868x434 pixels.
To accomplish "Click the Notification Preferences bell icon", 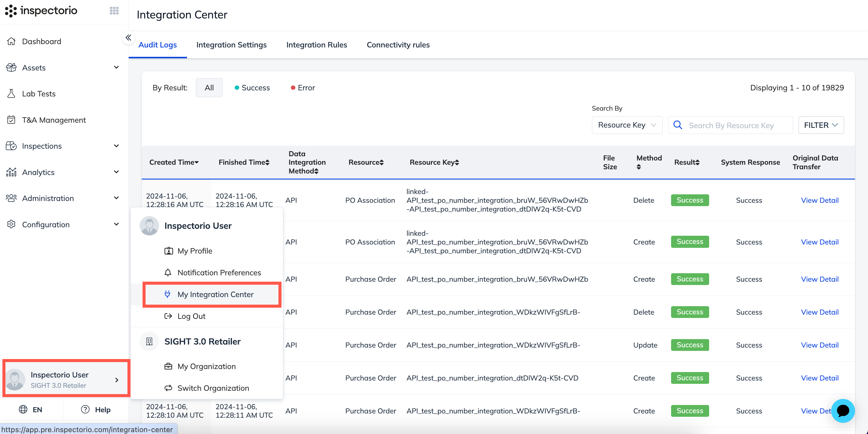I will pyautogui.click(x=168, y=273).
